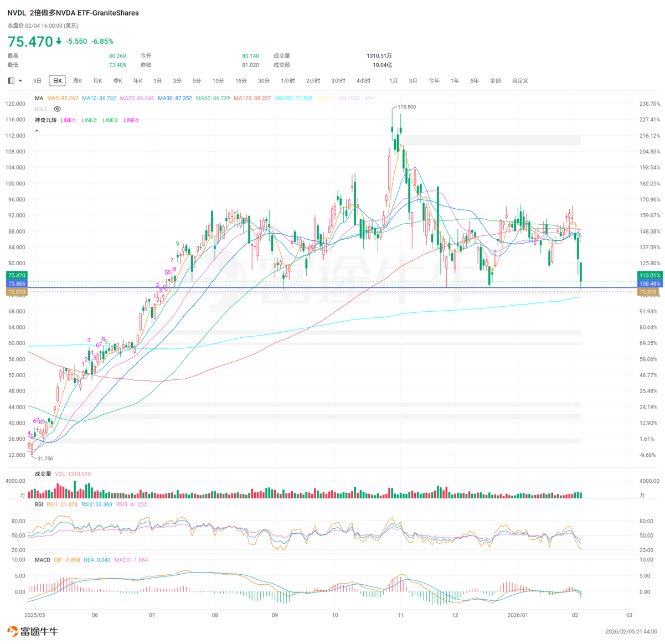The image size is (665, 644).
Task: Open the 自定义 custom range option
Action: 519,81
